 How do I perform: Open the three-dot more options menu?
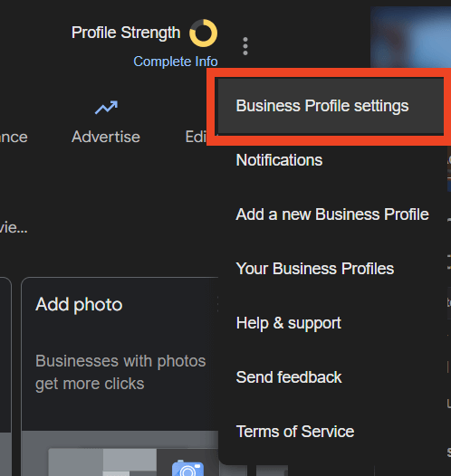point(245,46)
